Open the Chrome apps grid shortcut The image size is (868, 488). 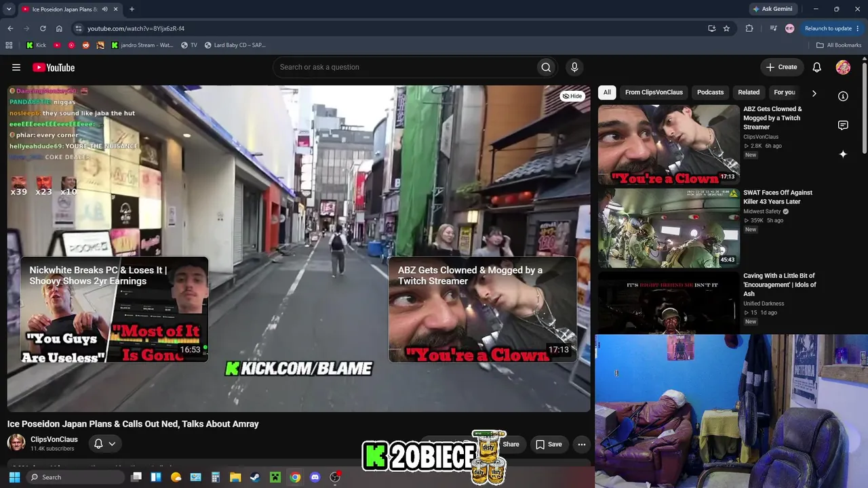click(9, 45)
